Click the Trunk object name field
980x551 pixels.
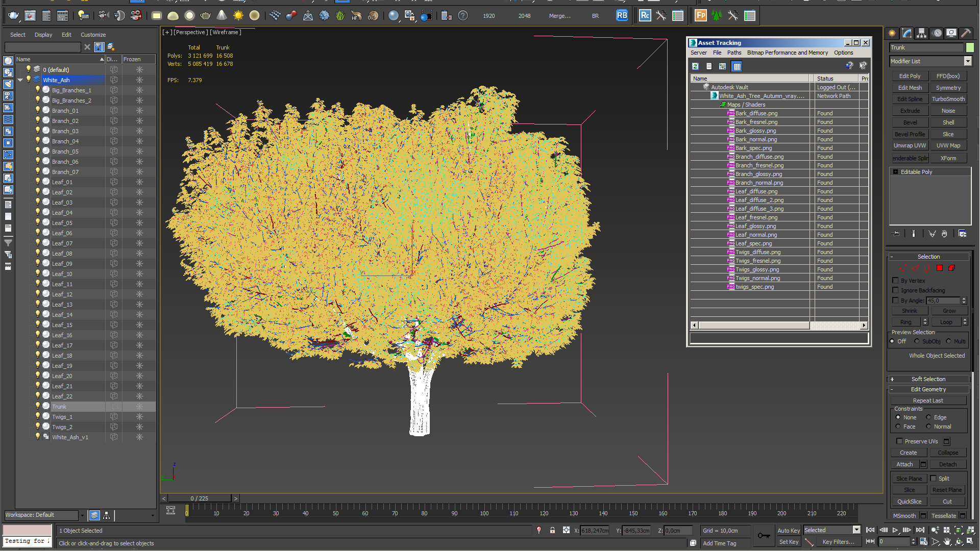(926, 47)
